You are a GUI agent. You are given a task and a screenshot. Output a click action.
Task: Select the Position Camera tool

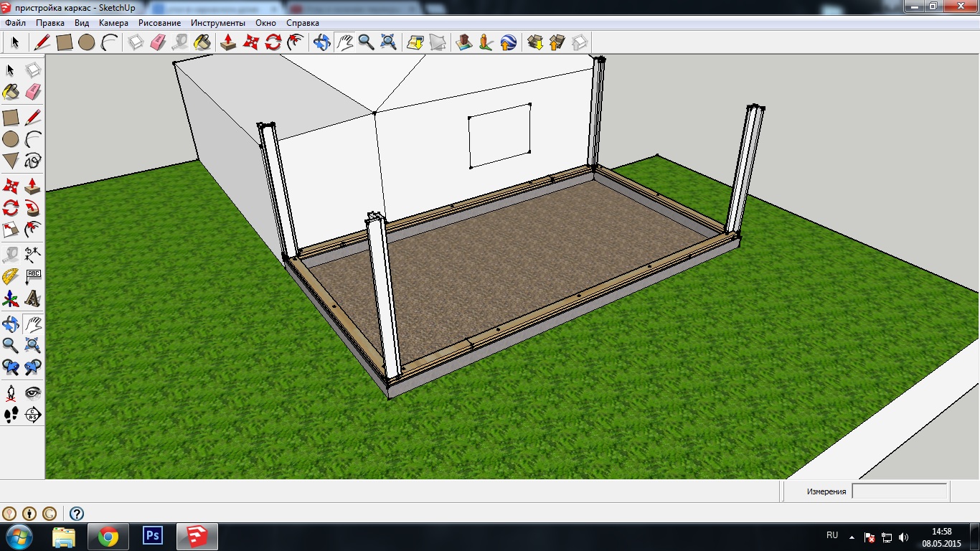(11, 392)
